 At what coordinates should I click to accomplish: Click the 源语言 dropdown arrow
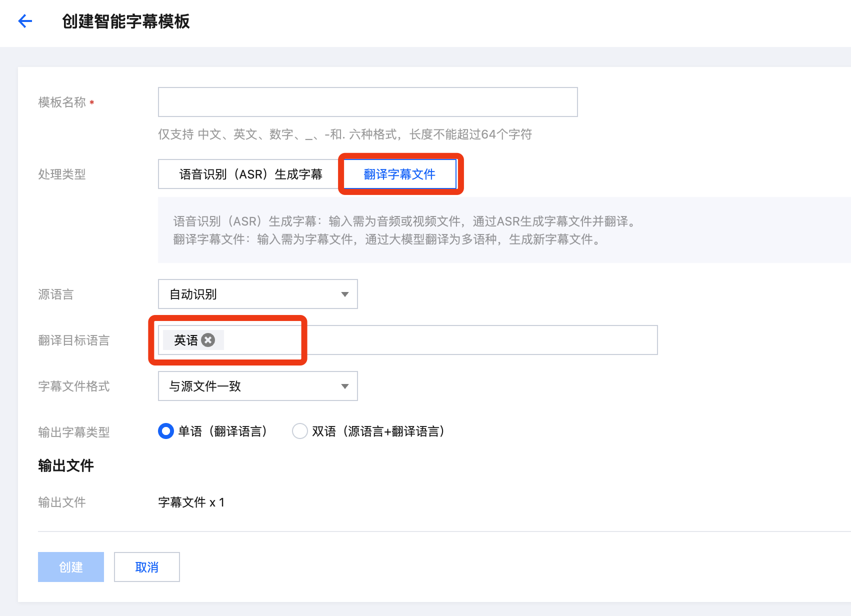click(x=344, y=294)
